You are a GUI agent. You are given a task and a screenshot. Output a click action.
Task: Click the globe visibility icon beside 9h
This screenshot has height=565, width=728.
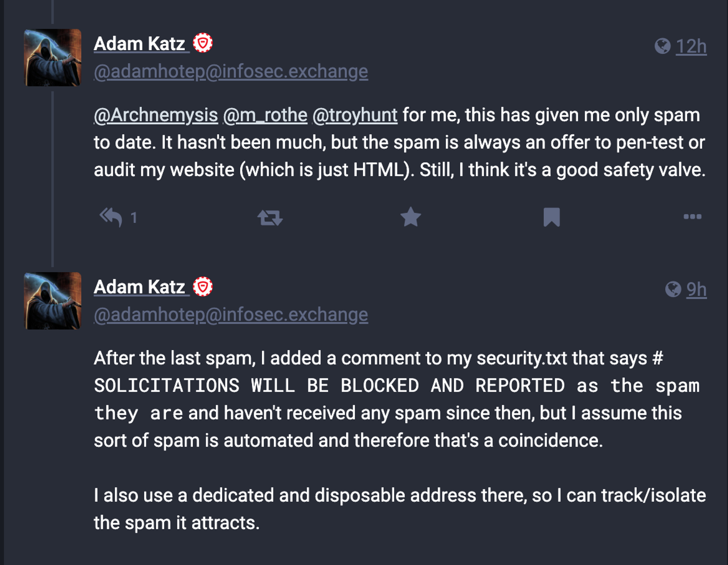coord(673,289)
